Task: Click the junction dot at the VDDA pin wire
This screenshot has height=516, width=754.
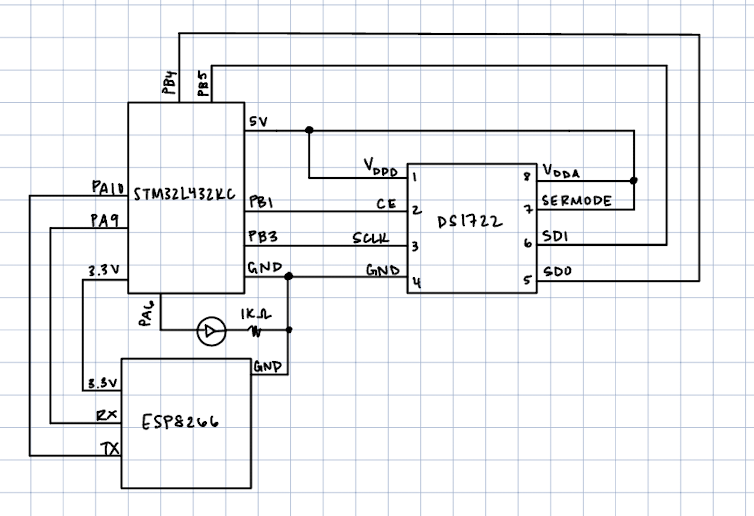Action: [x=634, y=180]
